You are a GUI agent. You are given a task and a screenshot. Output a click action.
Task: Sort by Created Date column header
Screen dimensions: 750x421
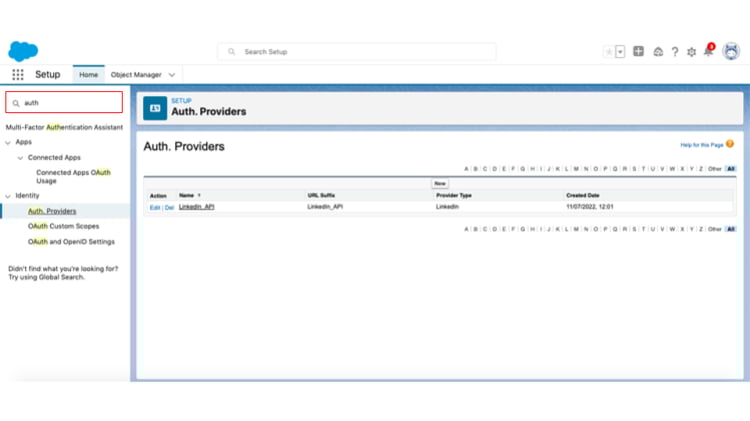pos(583,195)
